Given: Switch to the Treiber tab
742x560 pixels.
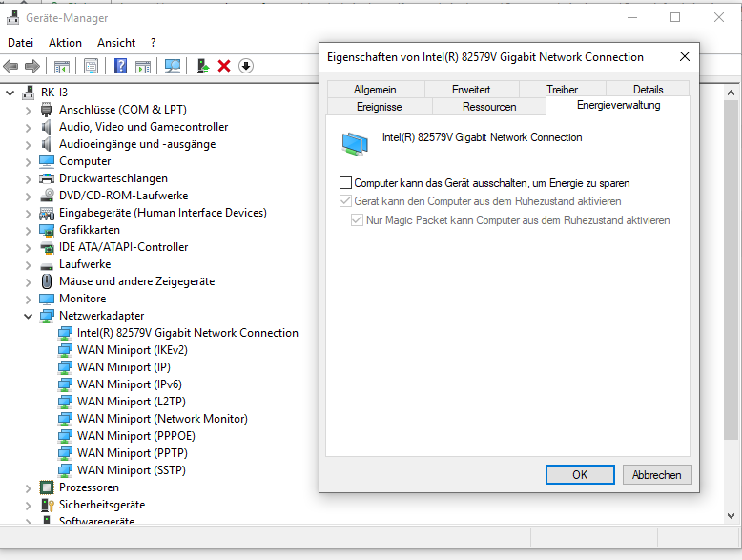Looking at the screenshot, I should coord(562,89).
